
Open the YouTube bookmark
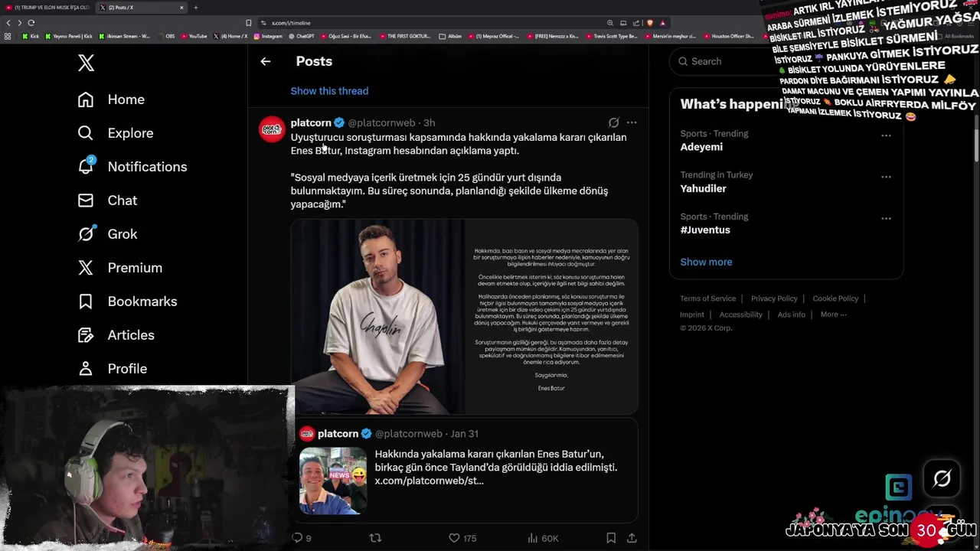tap(194, 36)
